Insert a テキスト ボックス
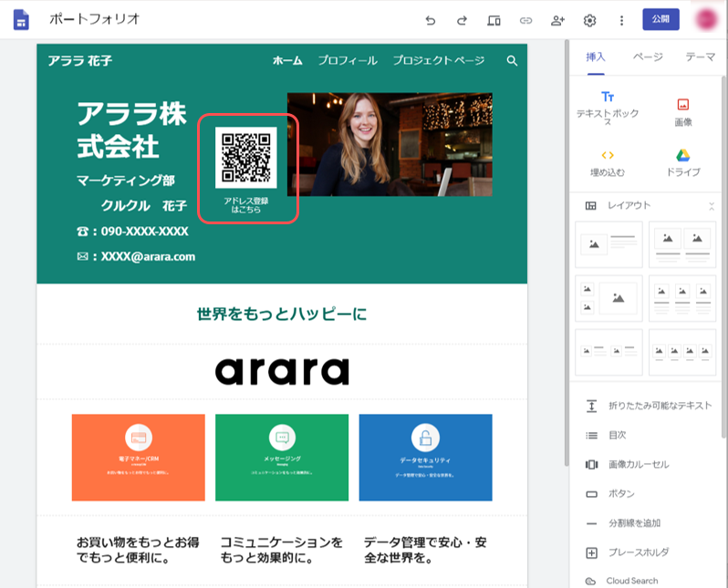Viewport: 728px width, 588px height. 608,108
